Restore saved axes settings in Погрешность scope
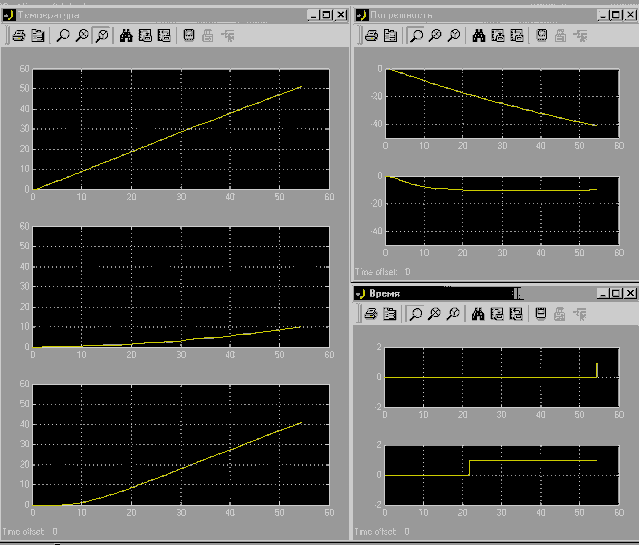This screenshot has width=639, height=545. [516, 36]
